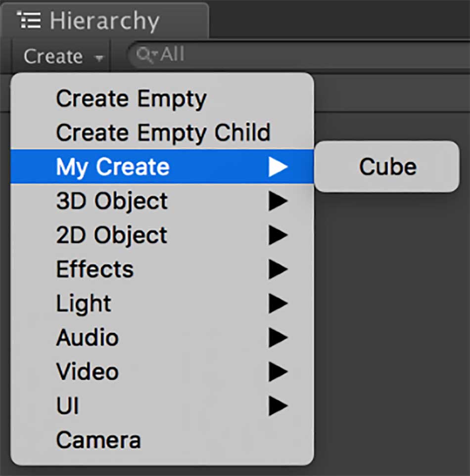This screenshot has width=470, height=476.
Task: Click inside the All search field
Action: [299, 55]
